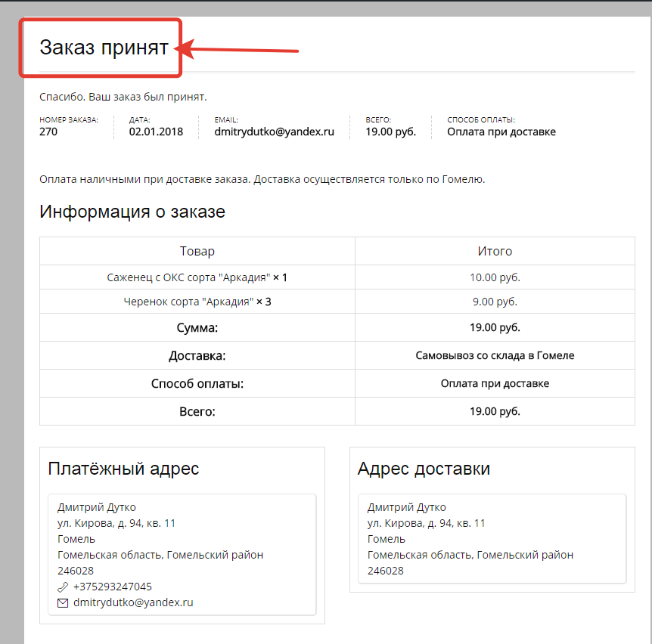Click the price cell 9.00 руб.

point(495,302)
